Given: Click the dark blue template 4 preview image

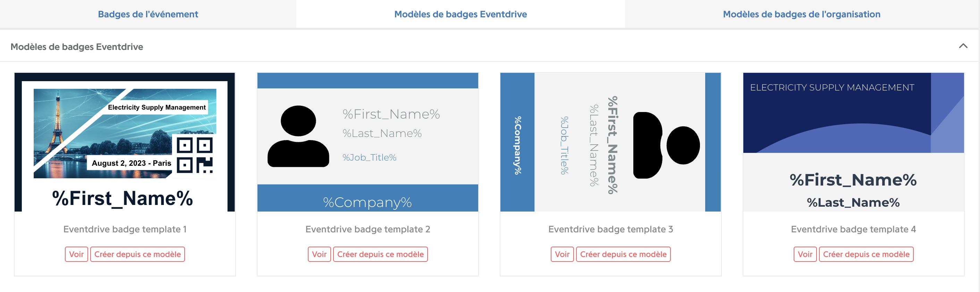Looking at the screenshot, I should coord(853,142).
